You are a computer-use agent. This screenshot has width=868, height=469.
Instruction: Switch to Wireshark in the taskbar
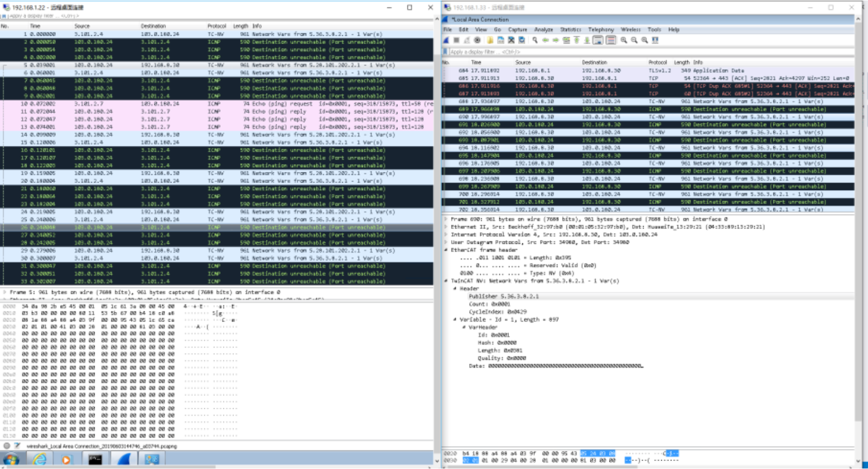click(123, 459)
